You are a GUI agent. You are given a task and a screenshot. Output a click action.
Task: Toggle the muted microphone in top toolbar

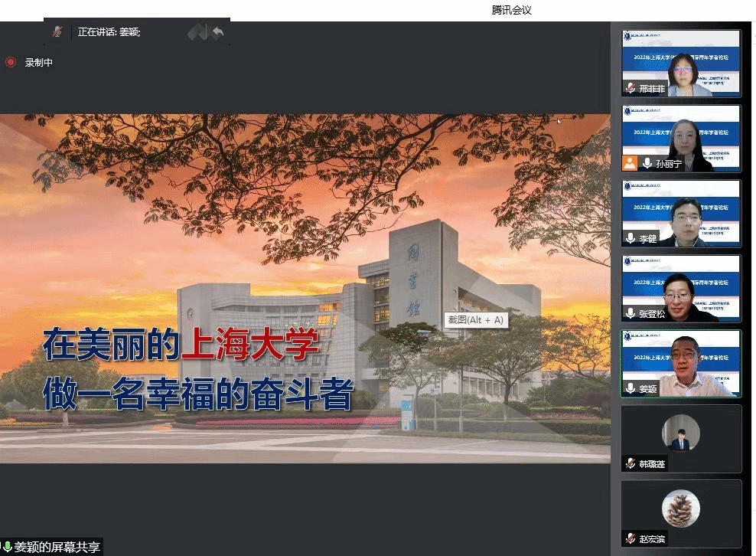coord(57,31)
